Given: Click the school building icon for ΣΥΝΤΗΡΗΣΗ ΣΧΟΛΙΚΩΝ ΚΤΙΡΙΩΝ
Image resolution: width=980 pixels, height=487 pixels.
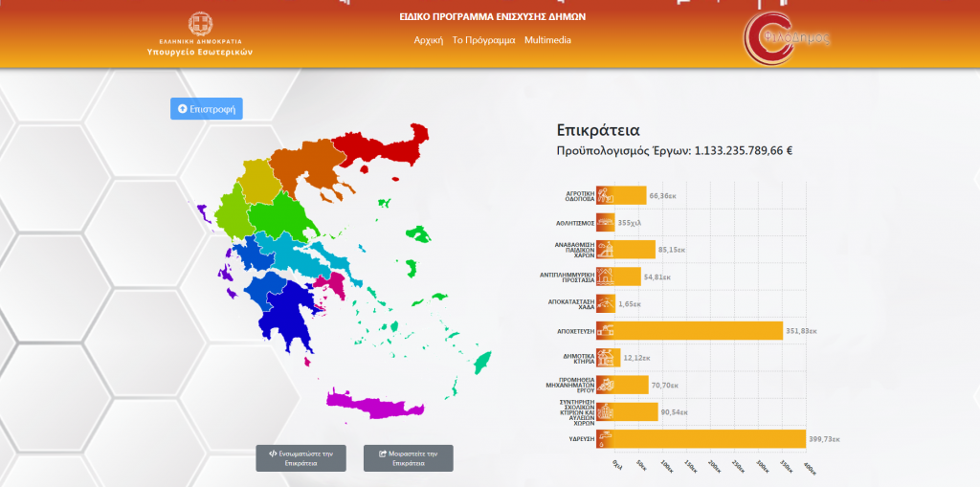Looking at the screenshot, I should (605, 411).
